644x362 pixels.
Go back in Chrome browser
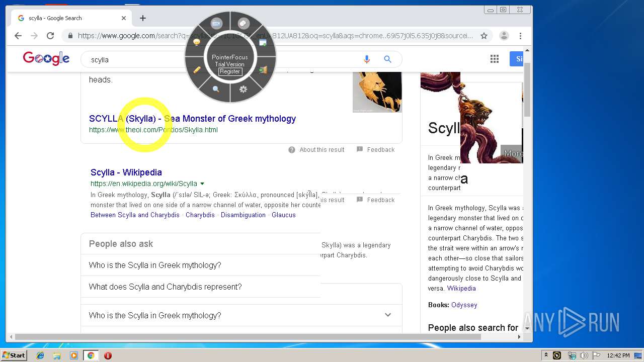click(18, 36)
